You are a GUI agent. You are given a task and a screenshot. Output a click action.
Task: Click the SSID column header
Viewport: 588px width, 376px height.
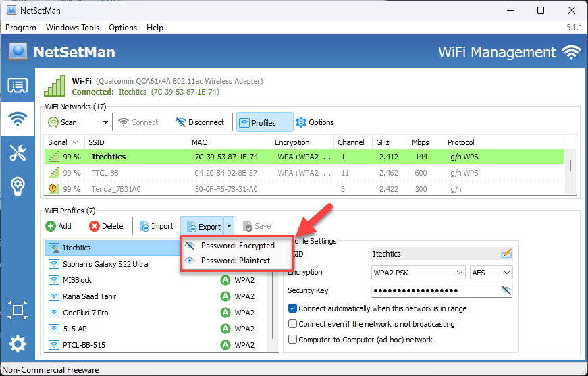tap(136, 142)
